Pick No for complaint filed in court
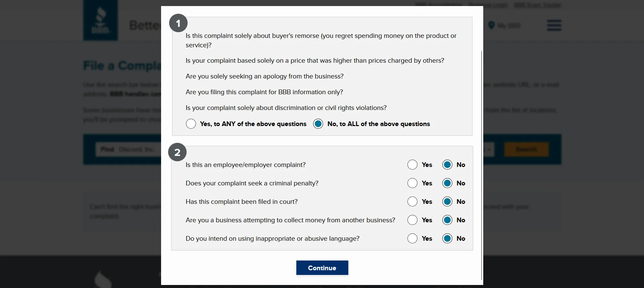The image size is (644, 288). point(447,202)
